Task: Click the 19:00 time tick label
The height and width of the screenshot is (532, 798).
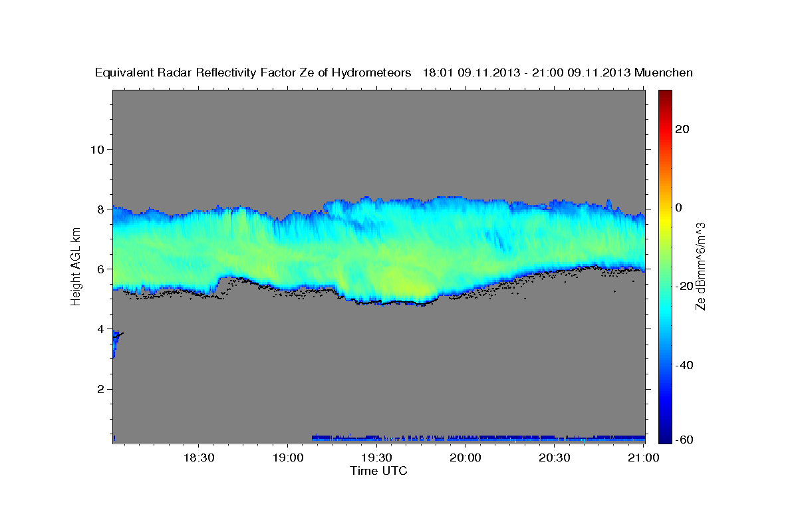Action: point(287,458)
